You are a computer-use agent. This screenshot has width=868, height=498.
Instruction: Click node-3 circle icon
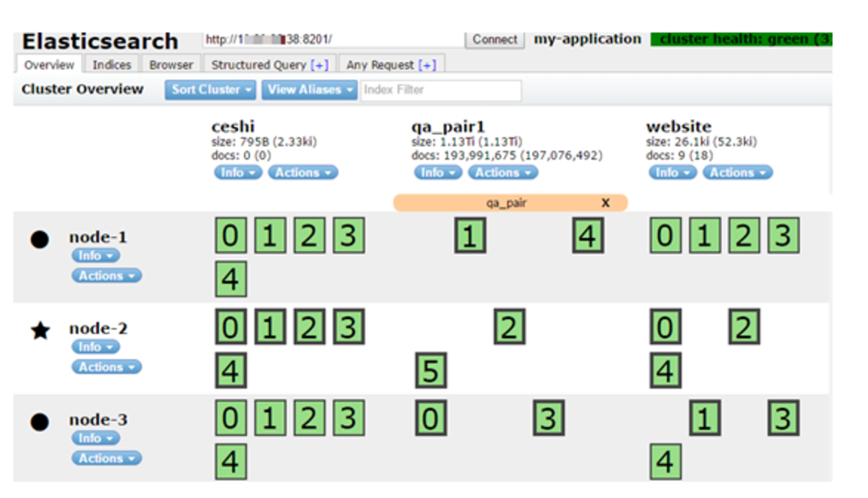tap(40, 422)
